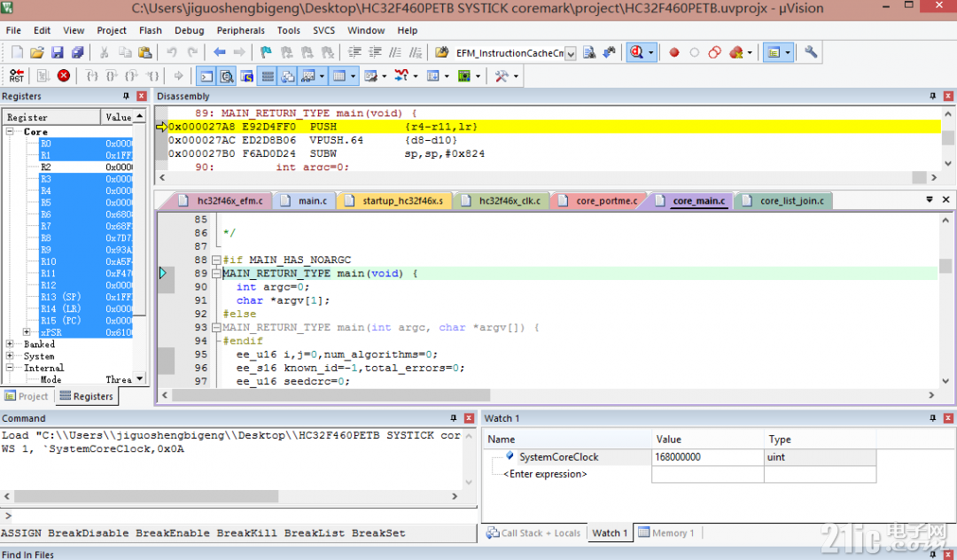The image size is (957, 560).
Task: Disable all breakpoints using the linked-circles icon
Action: (715, 53)
